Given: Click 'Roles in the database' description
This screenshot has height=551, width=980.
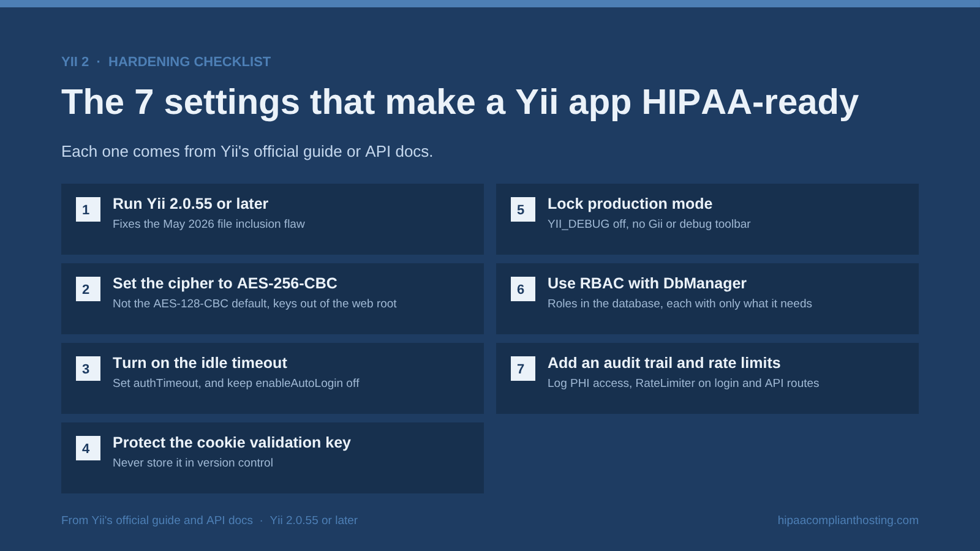Looking at the screenshot, I should pyautogui.click(x=680, y=304).
